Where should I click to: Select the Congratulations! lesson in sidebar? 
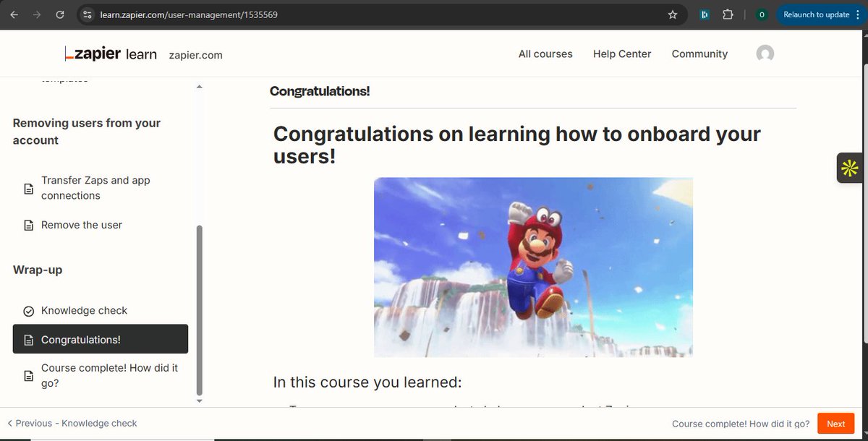[x=101, y=339]
